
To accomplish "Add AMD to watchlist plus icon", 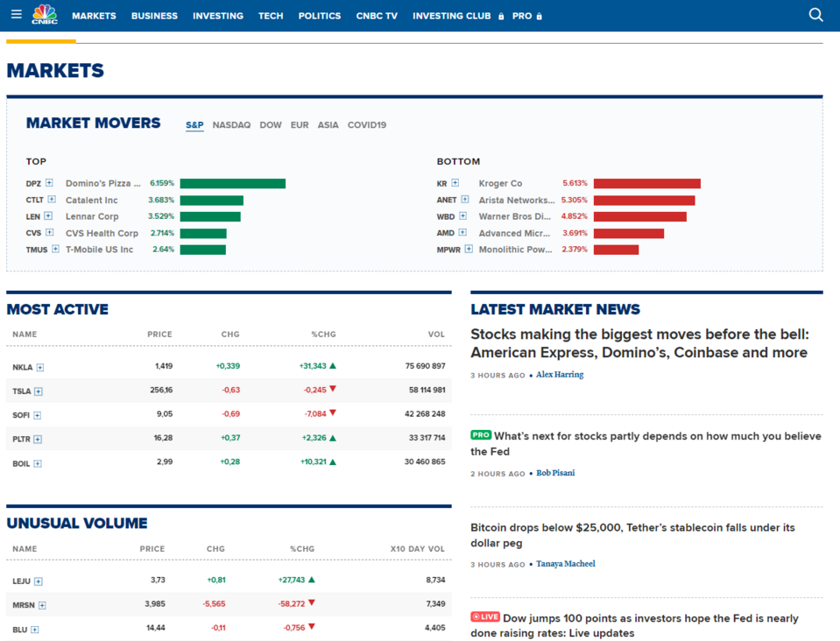I will click(x=462, y=232).
